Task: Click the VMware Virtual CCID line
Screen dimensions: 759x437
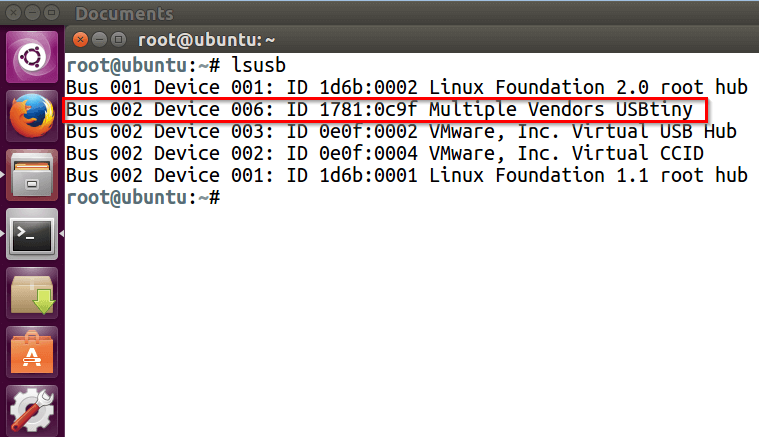Action: coord(385,153)
